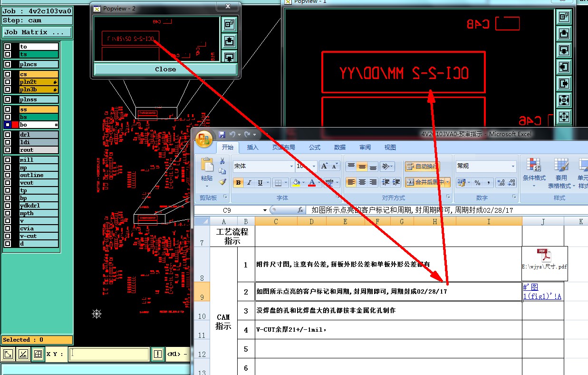This screenshot has width=588, height=375.
Task: Open the fig1 hyperlink in cell J9
Action: [x=542, y=292]
